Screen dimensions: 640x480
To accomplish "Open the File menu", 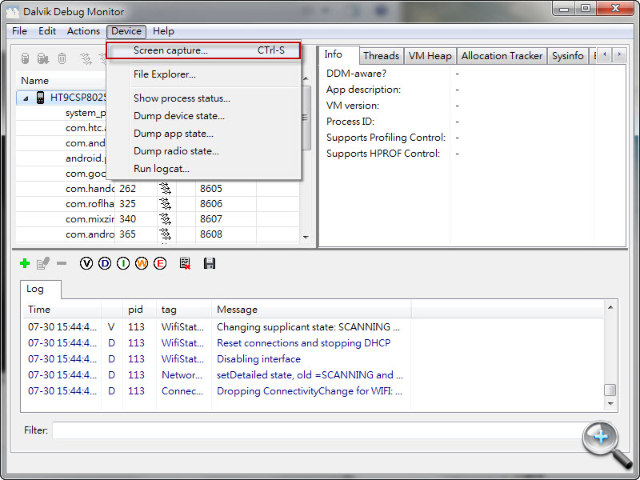I will (19, 31).
